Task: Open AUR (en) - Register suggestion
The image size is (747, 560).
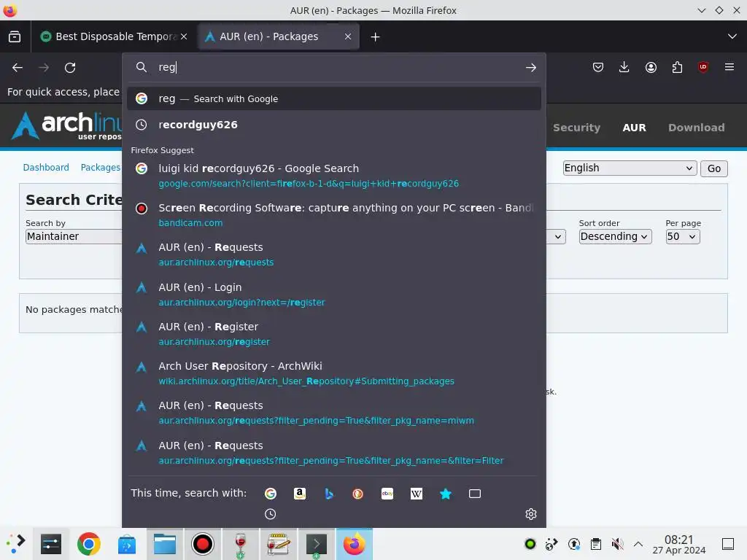Action: coord(334,334)
